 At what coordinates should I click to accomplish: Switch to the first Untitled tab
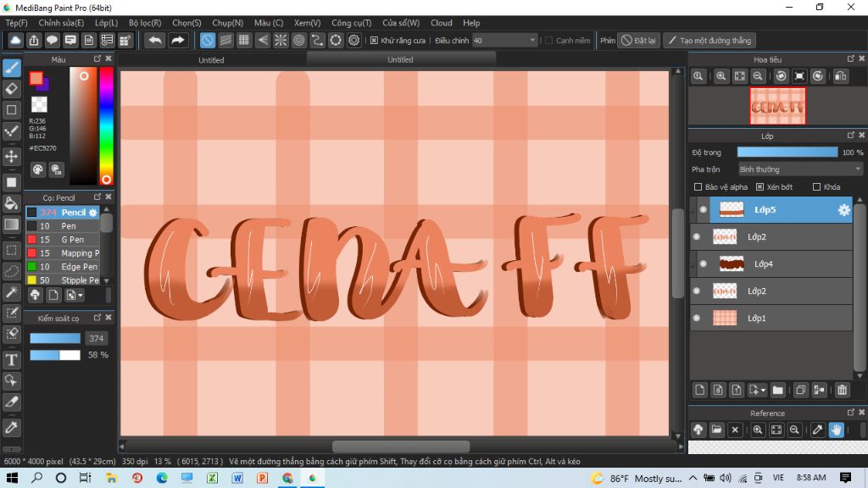[x=211, y=60]
